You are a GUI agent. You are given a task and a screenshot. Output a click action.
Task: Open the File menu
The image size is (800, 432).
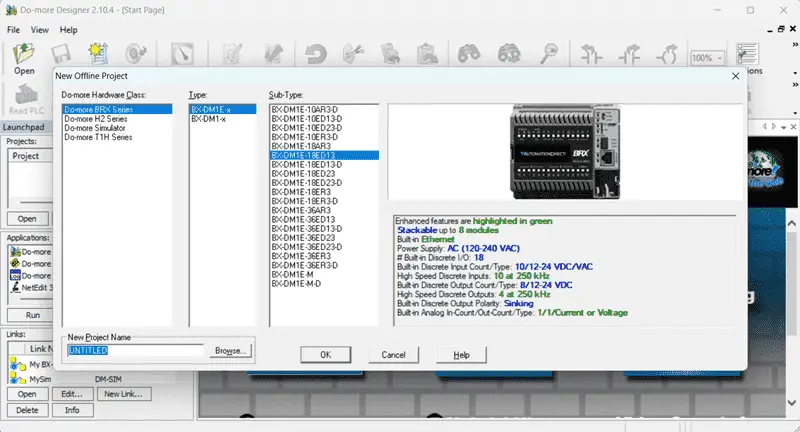click(13, 30)
